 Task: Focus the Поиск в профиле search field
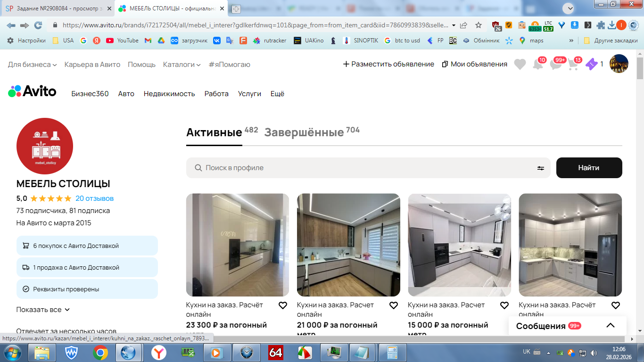tap(368, 168)
